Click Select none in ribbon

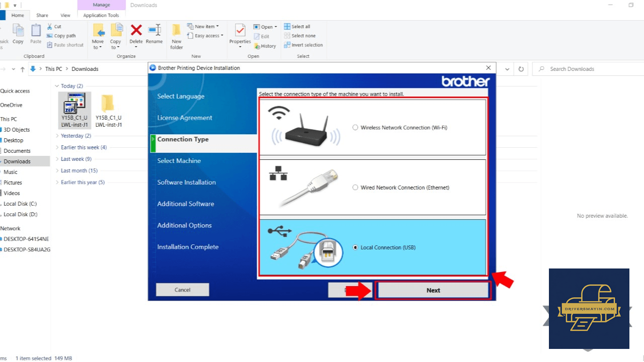pyautogui.click(x=299, y=36)
